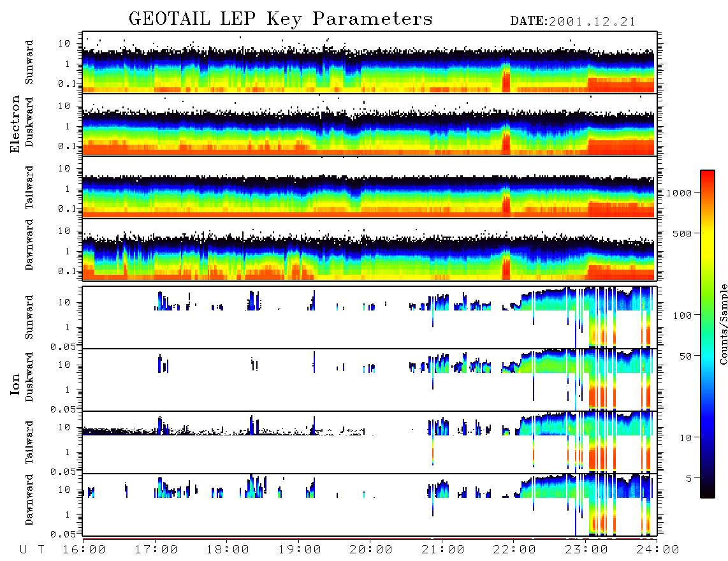Click the 0.1 tick of Electron Dawnward panel
Viewport: 728px width, 561px height.
67,271
